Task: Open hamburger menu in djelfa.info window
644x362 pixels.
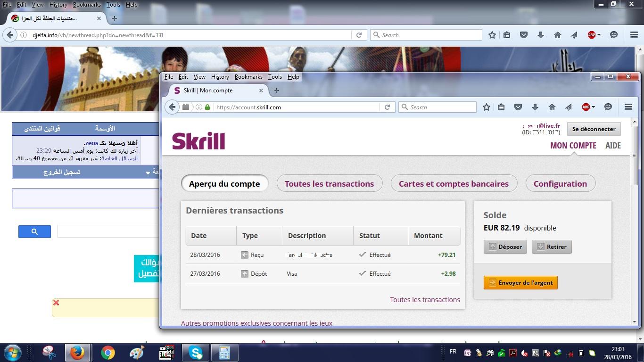Action: [634, 35]
